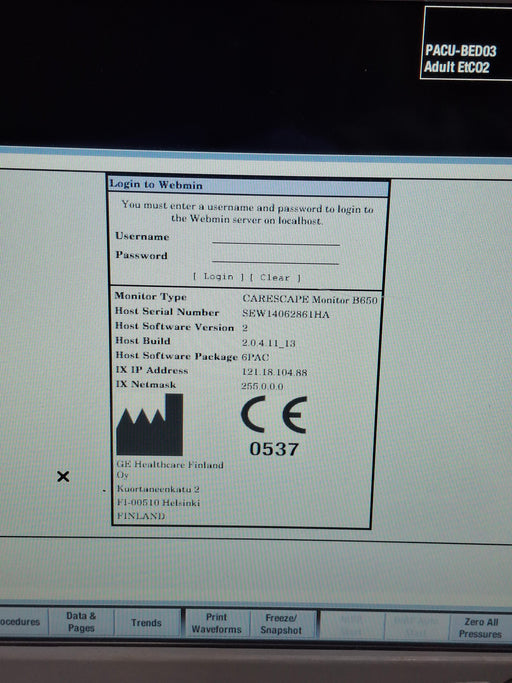Click the CE 0537 conformity mark
This screenshot has width=512, height=683.
point(274,426)
